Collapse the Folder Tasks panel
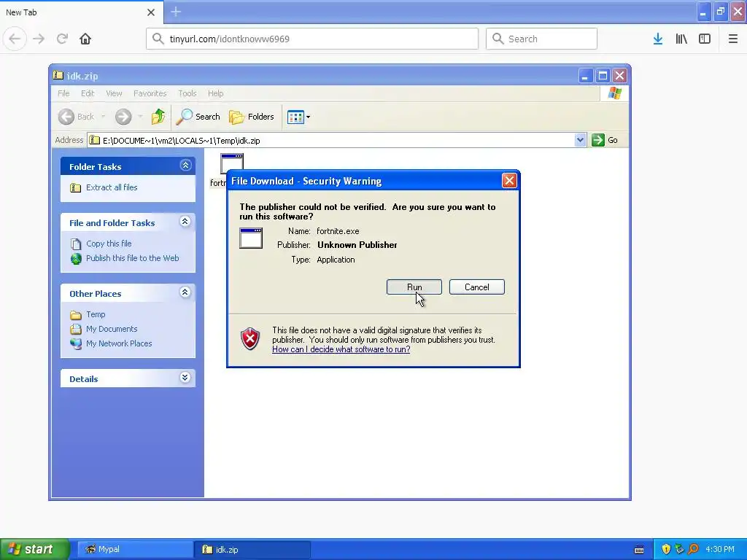This screenshot has width=747, height=560. (185, 166)
